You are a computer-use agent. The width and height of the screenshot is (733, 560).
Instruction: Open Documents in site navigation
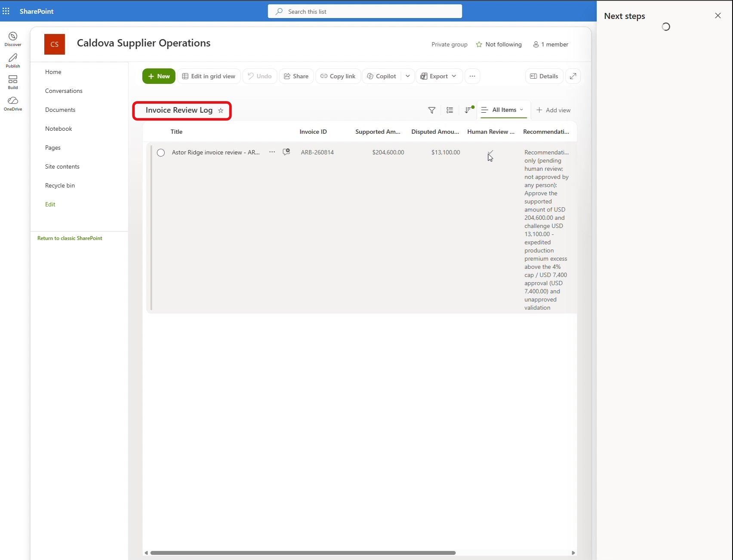click(x=60, y=110)
